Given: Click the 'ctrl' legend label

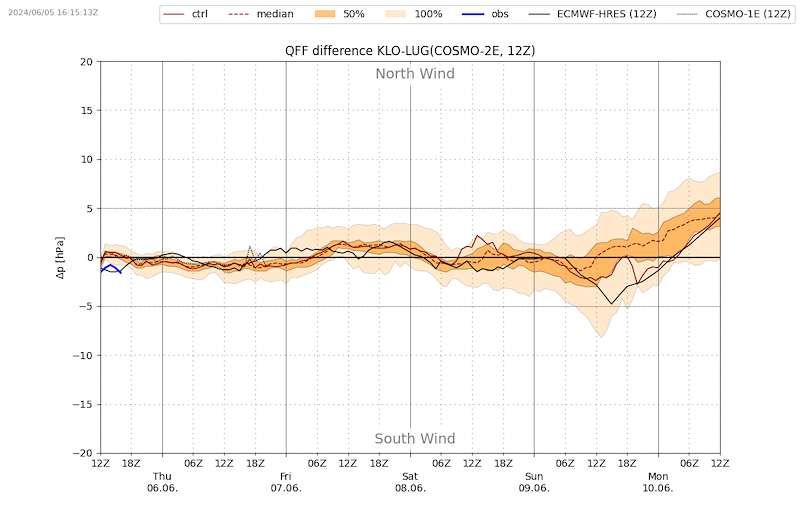Looking at the screenshot, I should point(199,14).
